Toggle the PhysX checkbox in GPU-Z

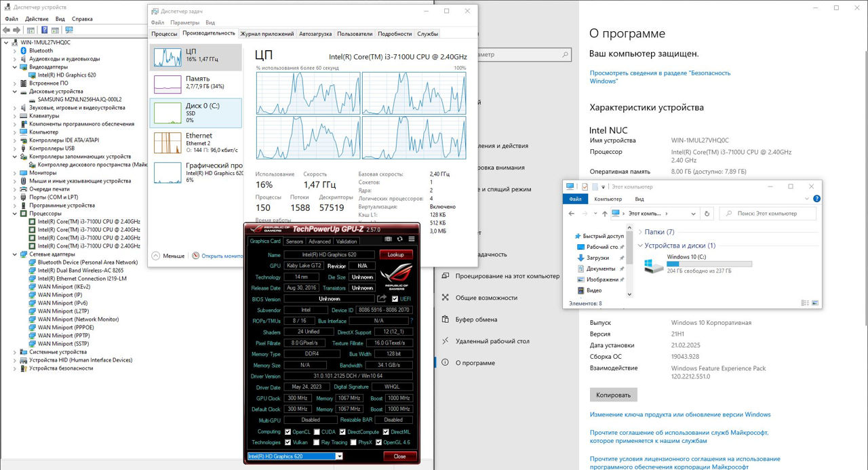pyautogui.click(x=353, y=442)
